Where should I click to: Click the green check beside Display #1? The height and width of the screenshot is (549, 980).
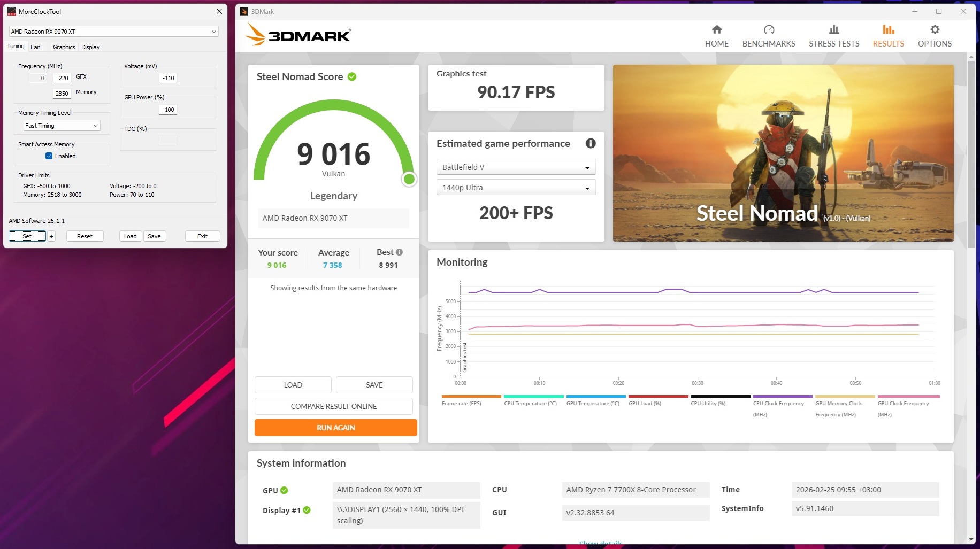[x=307, y=510]
